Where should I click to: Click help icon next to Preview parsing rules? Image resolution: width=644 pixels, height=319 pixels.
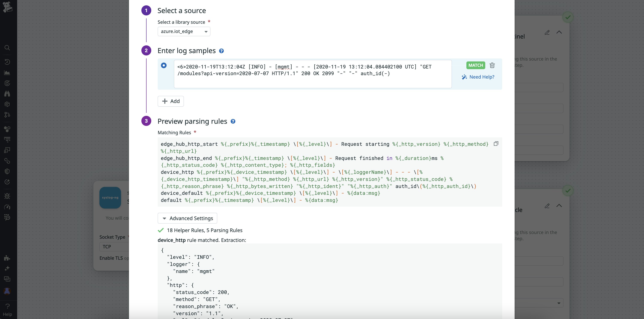(233, 121)
